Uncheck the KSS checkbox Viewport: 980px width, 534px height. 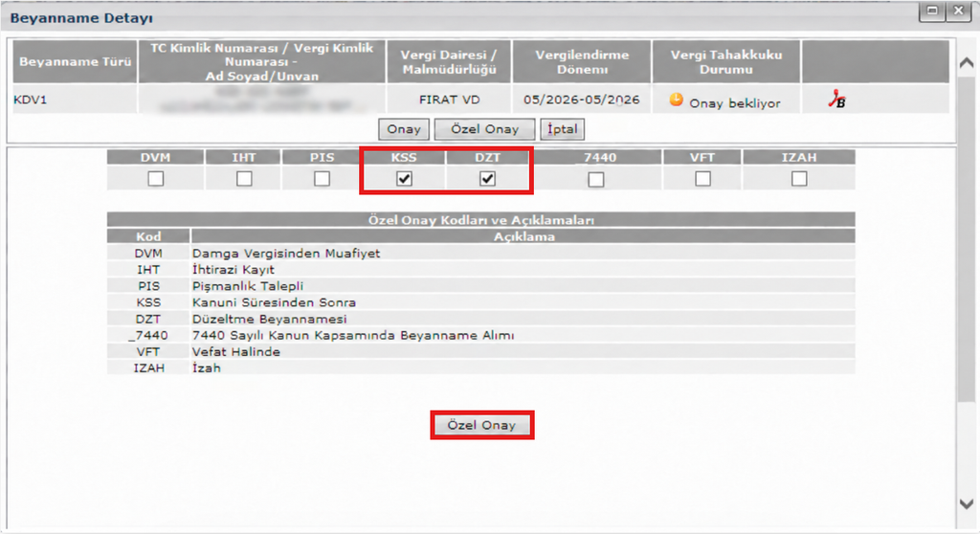(404, 179)
